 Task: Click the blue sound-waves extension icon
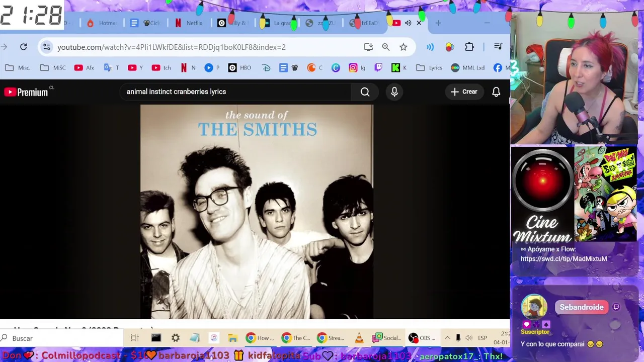tap(430, 47)
